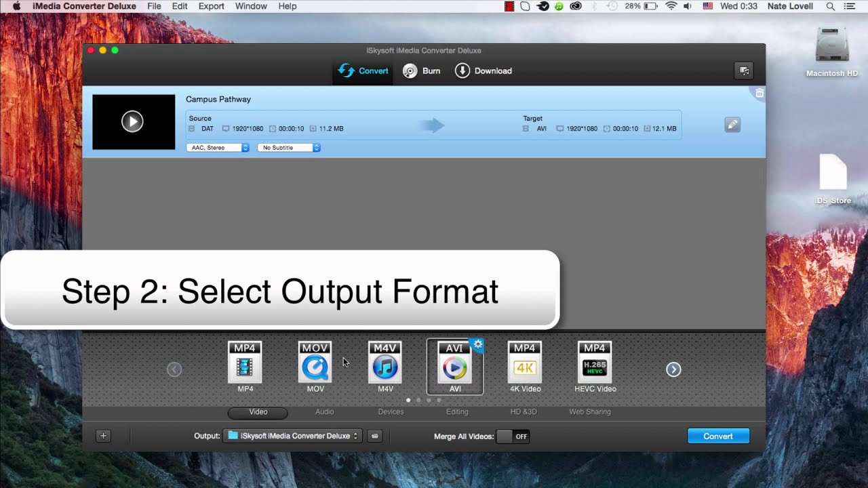
Task: Click the edit pencil for Campus Pathway
Action: pos(732,125)
